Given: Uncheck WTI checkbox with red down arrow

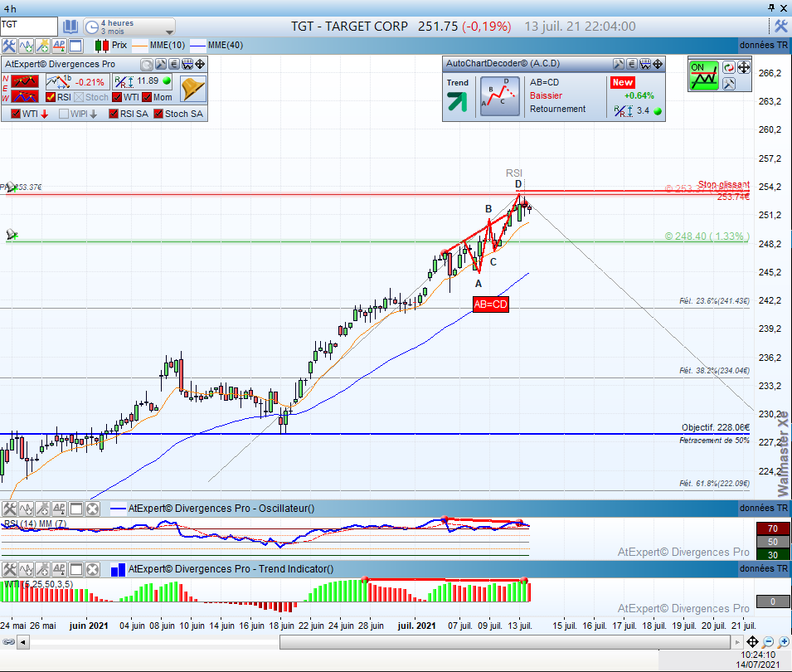Looking at the screenshot, I should 16,114.
